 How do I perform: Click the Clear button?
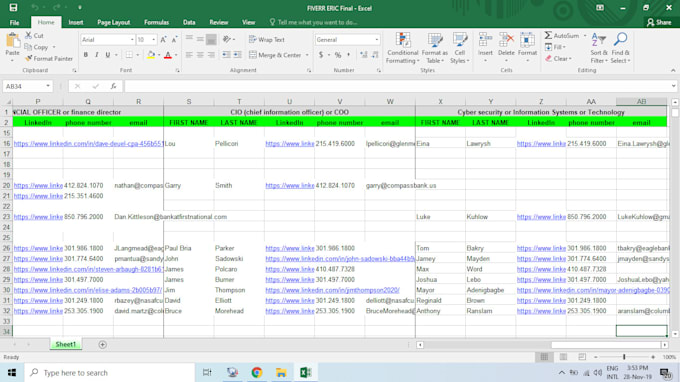point(559,58)
